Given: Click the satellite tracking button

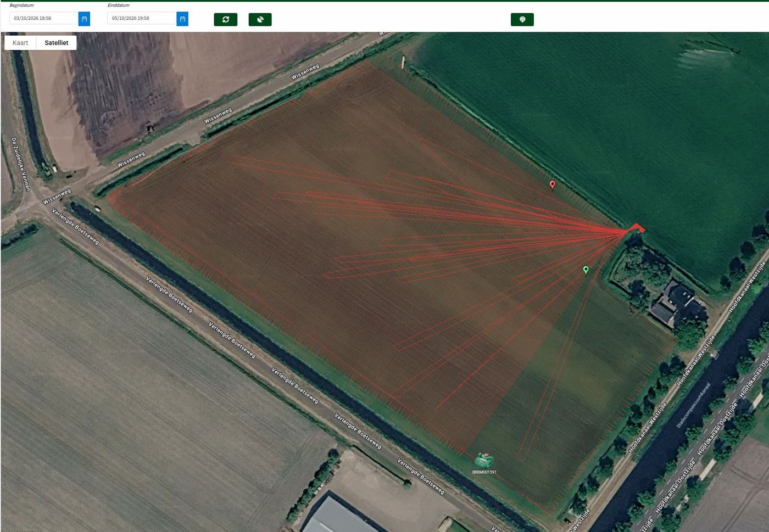Looking at the screenshot, I should (x=260, y=20).
